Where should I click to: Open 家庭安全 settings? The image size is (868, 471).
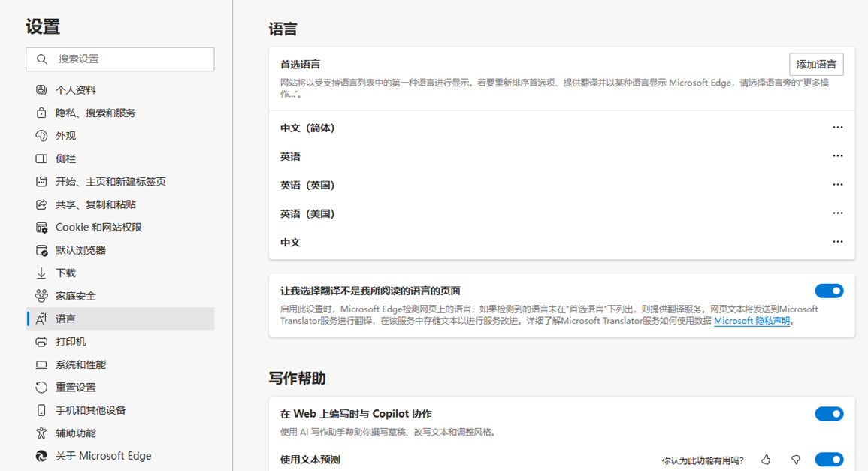(x=120, y=296)
